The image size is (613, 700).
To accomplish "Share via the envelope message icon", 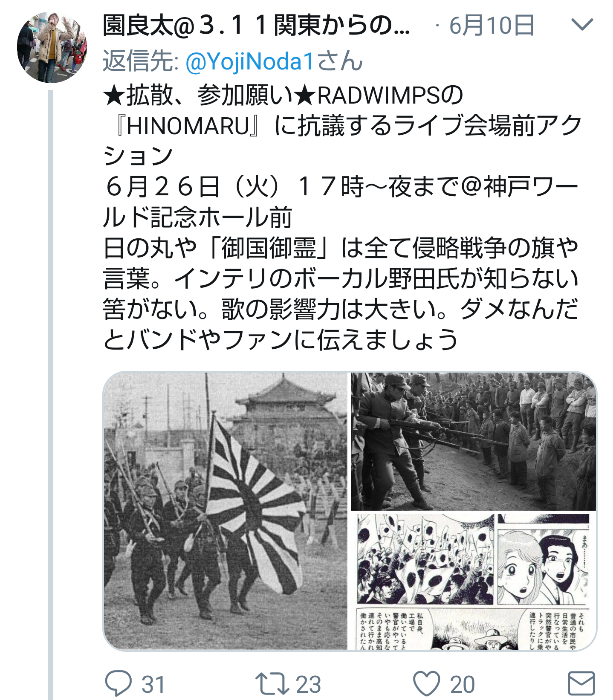I will pos(581,684).
